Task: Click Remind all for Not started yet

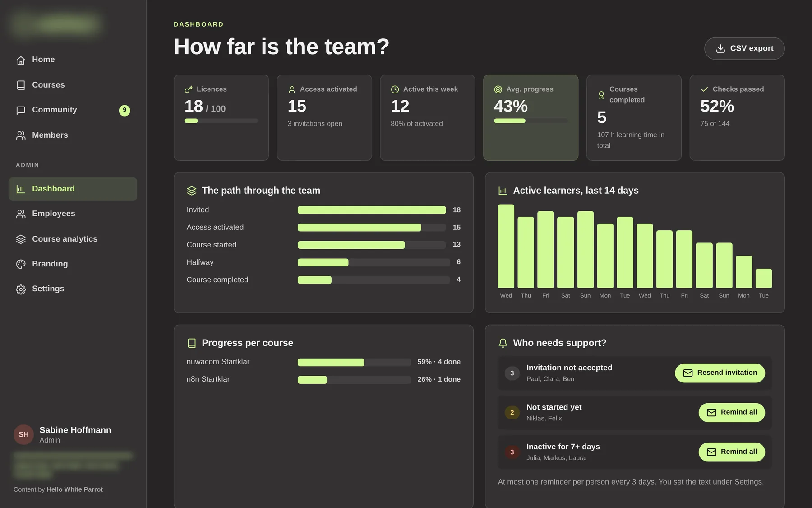Action: tap(732, 412)
